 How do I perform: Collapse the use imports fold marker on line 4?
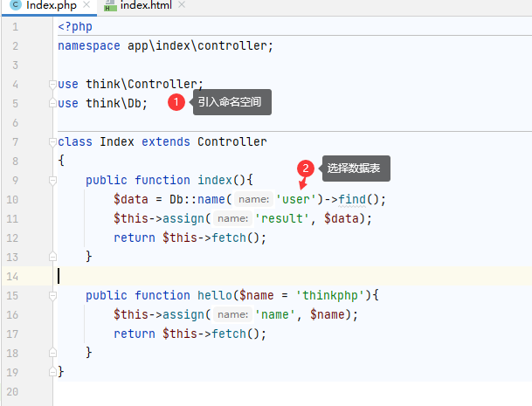coord(53,85)
